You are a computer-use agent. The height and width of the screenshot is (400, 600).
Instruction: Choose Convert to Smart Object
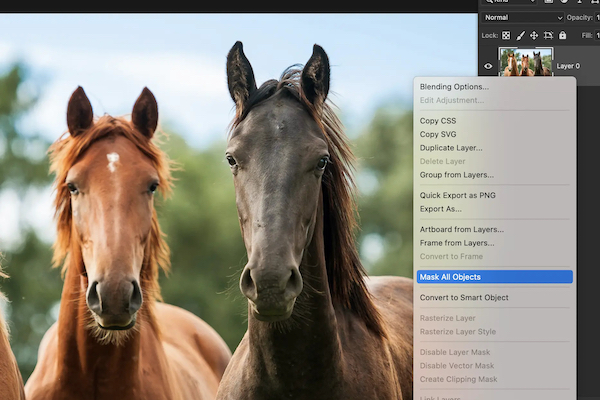(x=464, y=297)
